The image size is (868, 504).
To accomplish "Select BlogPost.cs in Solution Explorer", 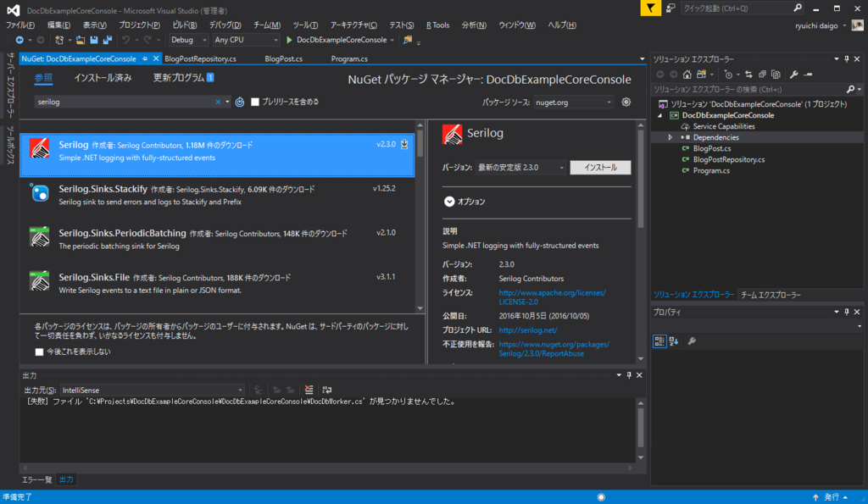I will (x=712, y=149).
